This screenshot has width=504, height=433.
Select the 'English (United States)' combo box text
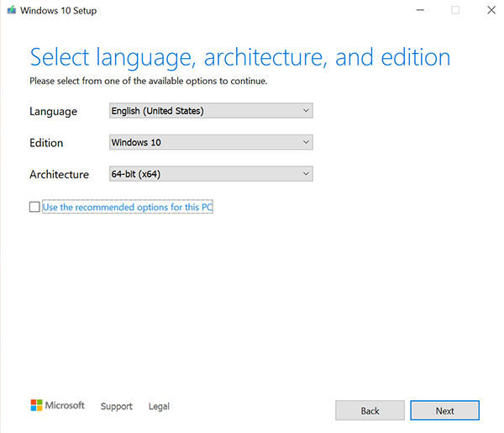[158, 110]
